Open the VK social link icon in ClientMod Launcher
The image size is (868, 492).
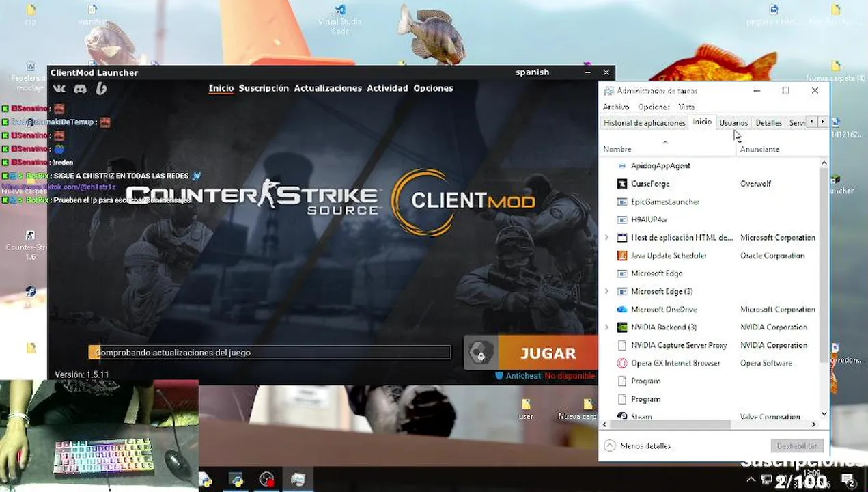(x=59, y=89)
